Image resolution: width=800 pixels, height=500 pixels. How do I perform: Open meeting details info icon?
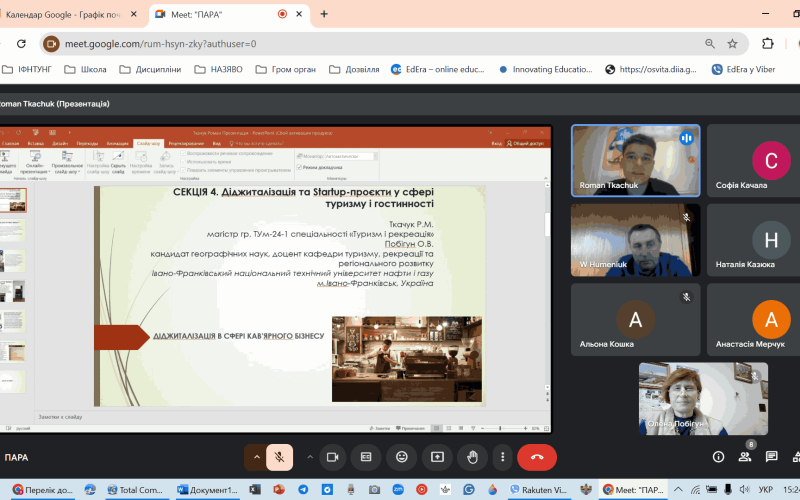point(718,457)
